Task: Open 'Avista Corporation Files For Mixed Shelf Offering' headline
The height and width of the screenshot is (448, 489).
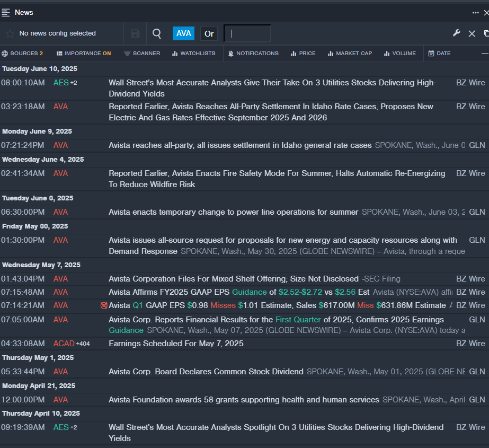Action: [x=234, y=279]
